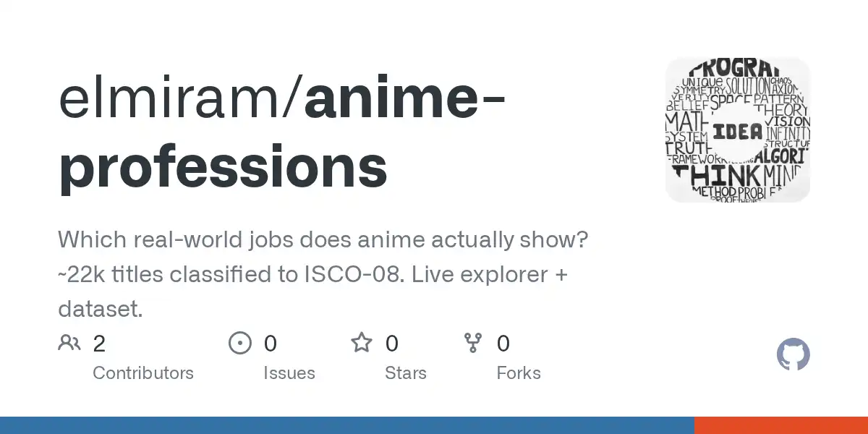Click the GitHub Octocat logo
Screen dimensions: 868x434
[793, 355]
